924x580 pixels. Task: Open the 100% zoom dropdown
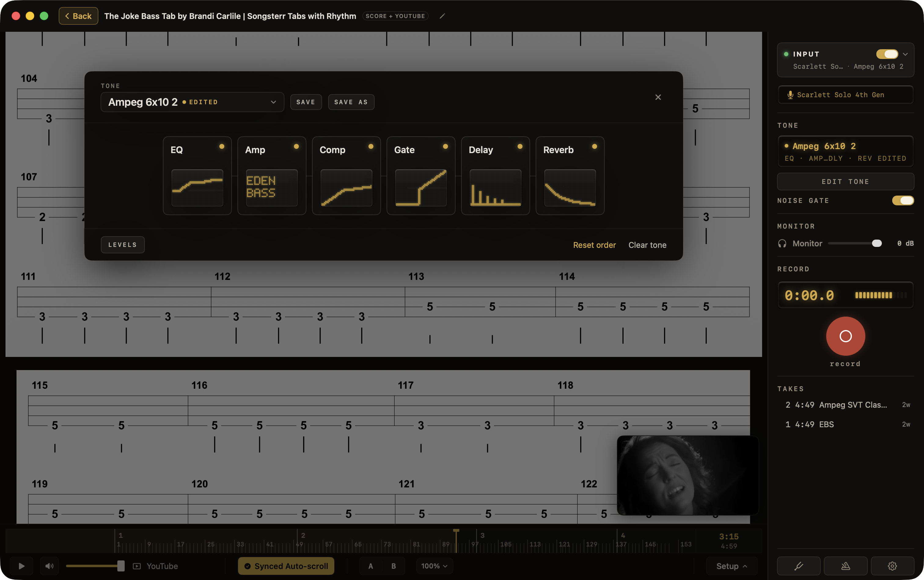pos(435,566)
